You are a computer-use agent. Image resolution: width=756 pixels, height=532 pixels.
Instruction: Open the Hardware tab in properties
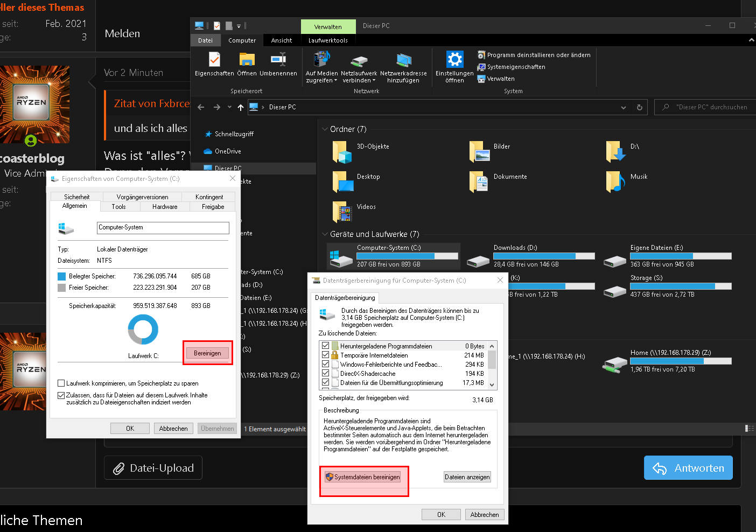click(165, 207)
